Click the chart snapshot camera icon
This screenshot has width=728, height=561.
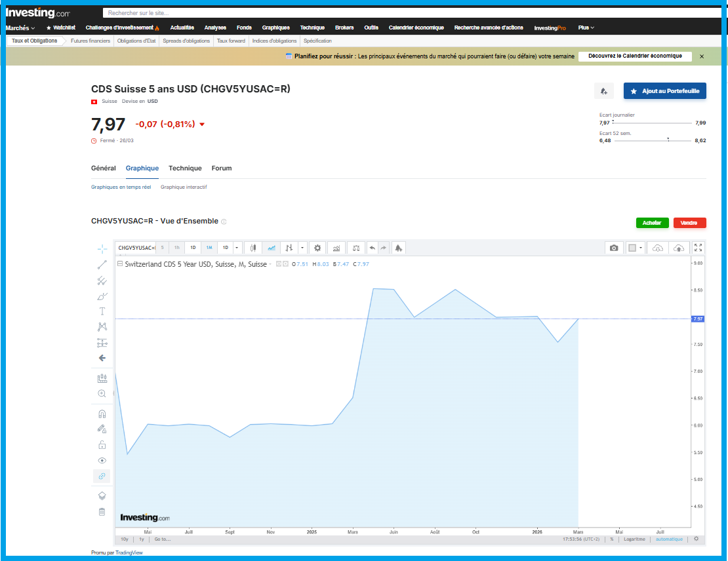click(613, 248)
